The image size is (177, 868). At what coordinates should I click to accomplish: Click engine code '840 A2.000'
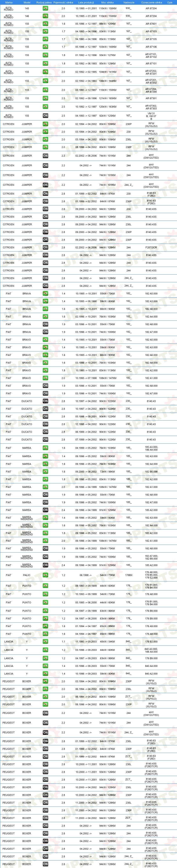151,674
